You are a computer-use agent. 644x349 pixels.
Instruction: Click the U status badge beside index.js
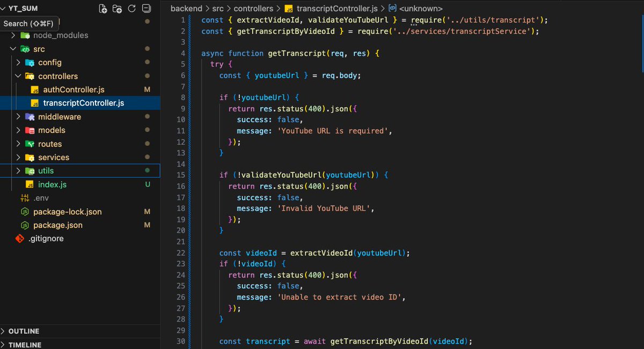pos(147,184)
